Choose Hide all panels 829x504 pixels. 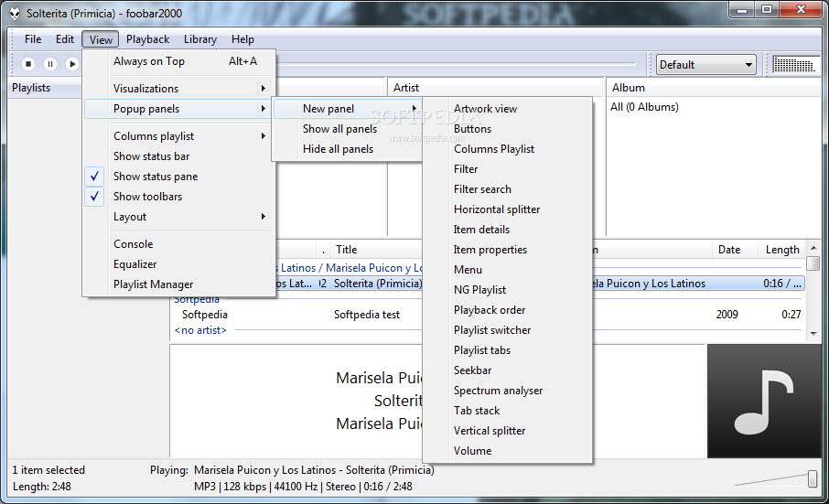(348, 149)
